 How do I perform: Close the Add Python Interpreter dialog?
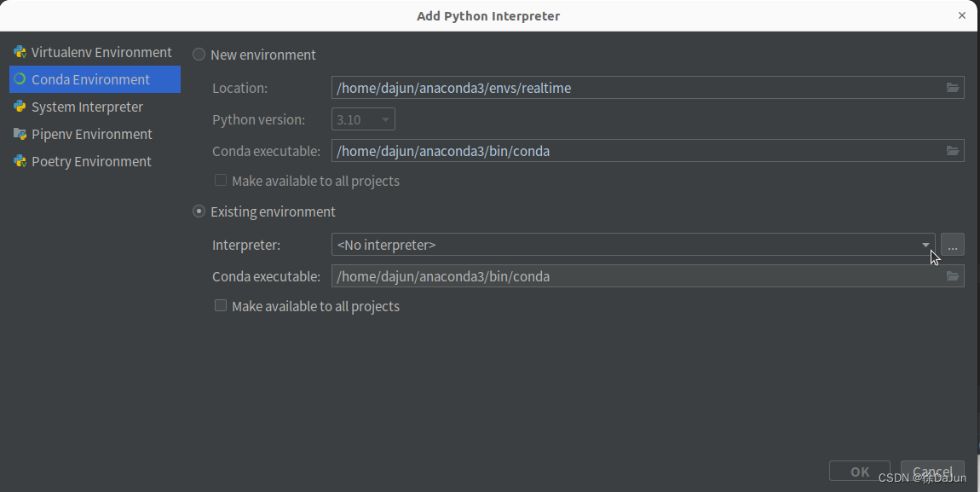pos(962,15)
